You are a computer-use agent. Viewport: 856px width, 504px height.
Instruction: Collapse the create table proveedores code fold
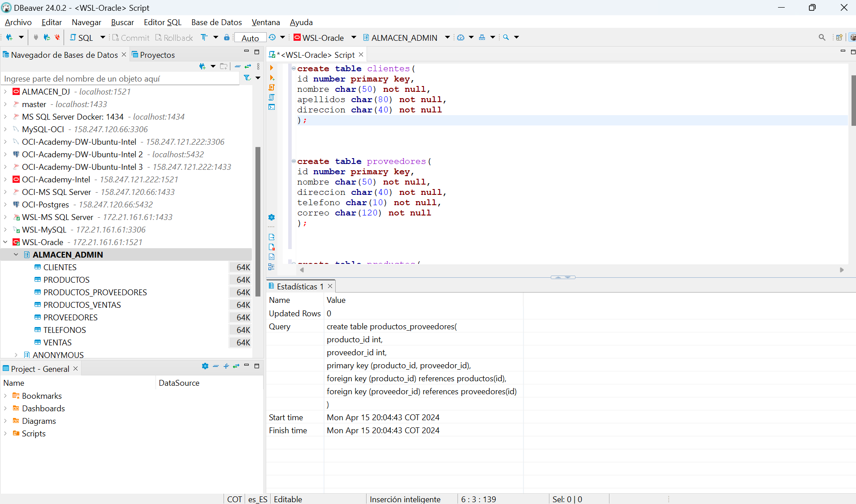click(294, 161)
